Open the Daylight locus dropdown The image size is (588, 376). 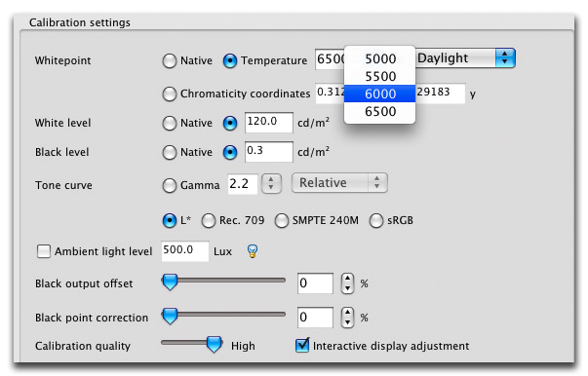(x=466, y=58)
